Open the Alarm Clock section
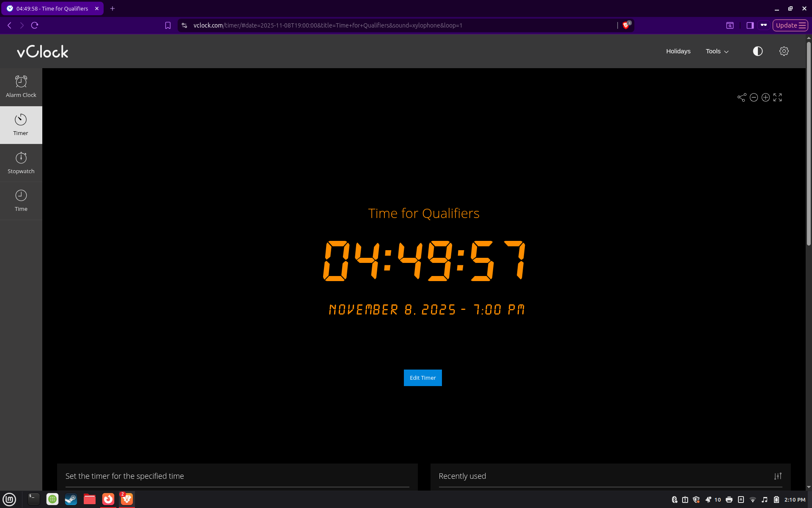 click(x=21, y=87)
